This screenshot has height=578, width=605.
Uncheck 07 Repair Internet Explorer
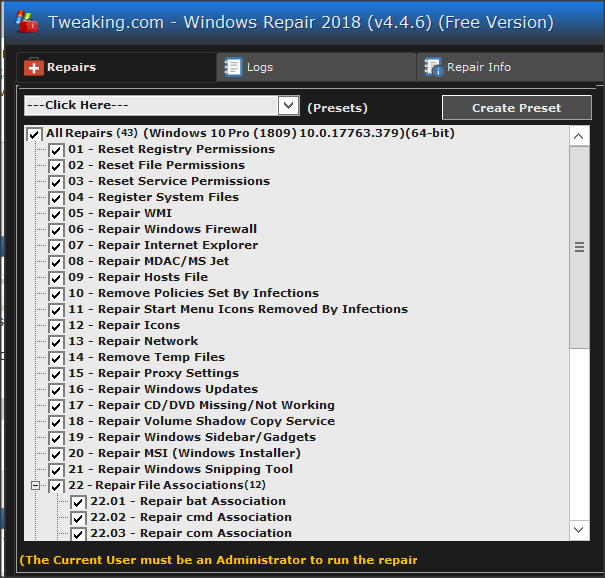point(56,247)
